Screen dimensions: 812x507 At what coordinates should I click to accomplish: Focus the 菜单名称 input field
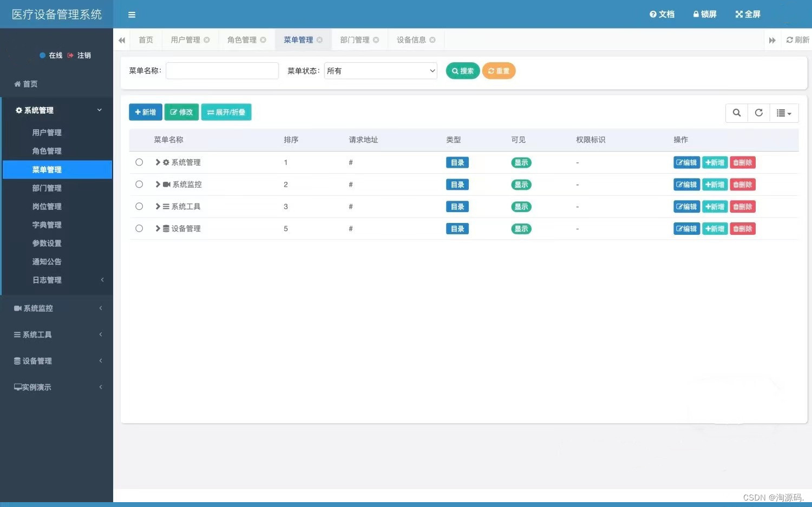click(x=222, y=71)
